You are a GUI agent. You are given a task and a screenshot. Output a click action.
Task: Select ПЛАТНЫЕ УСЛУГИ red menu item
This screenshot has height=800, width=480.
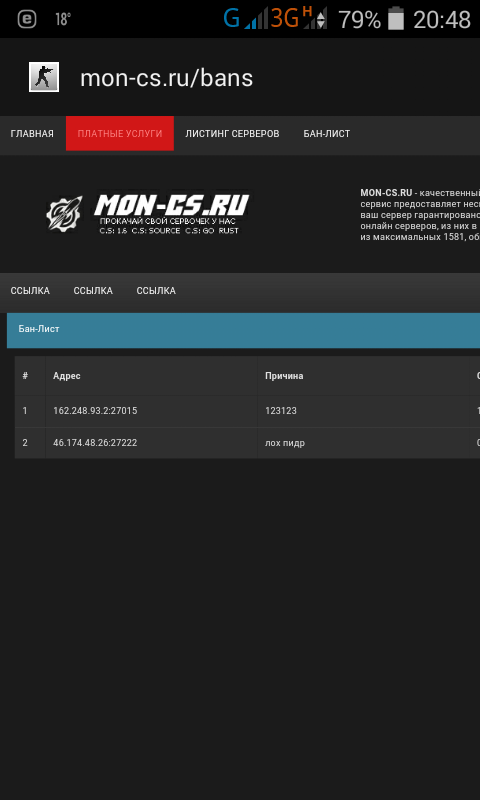click(x=120, y=134)
